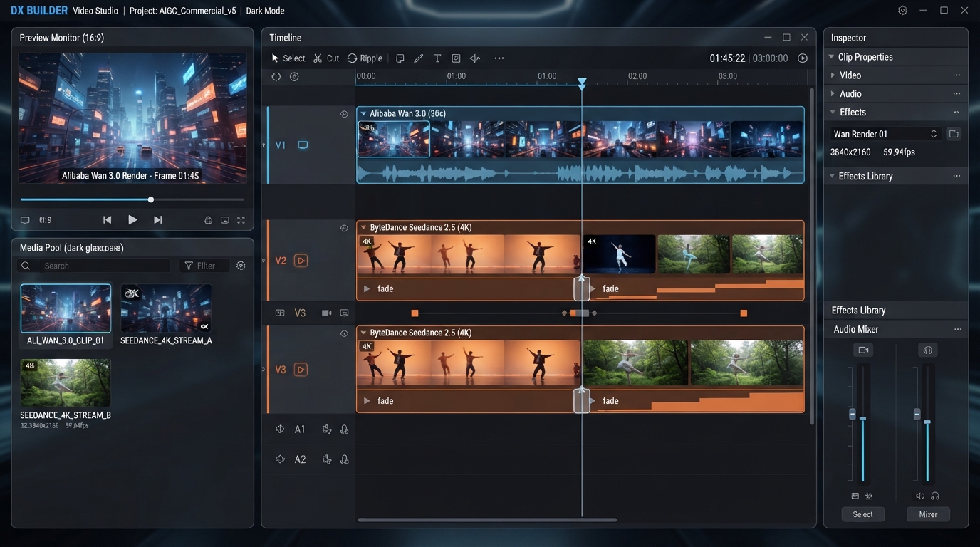Click the circled play icon beside the timecode
The image size is (980, 547).
coord(803,58)
